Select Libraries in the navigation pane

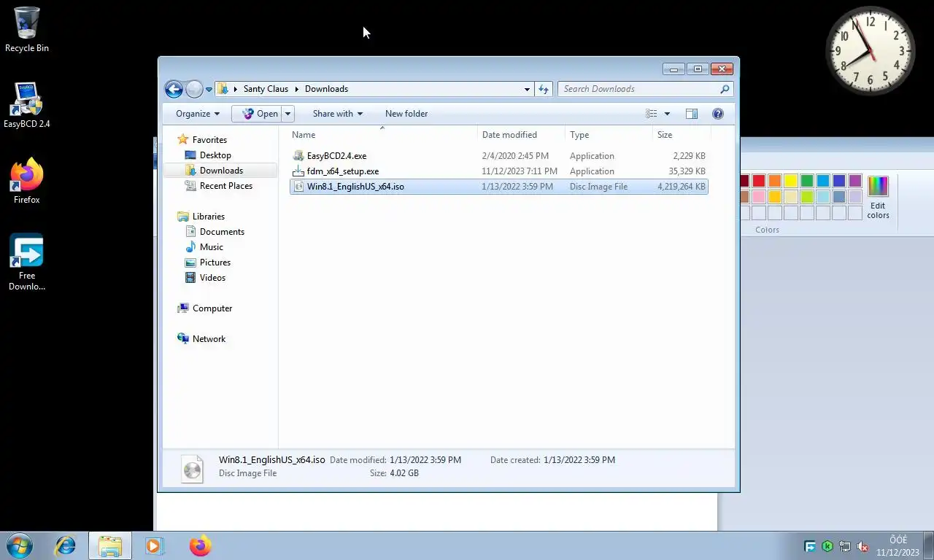tap(209, 217)
